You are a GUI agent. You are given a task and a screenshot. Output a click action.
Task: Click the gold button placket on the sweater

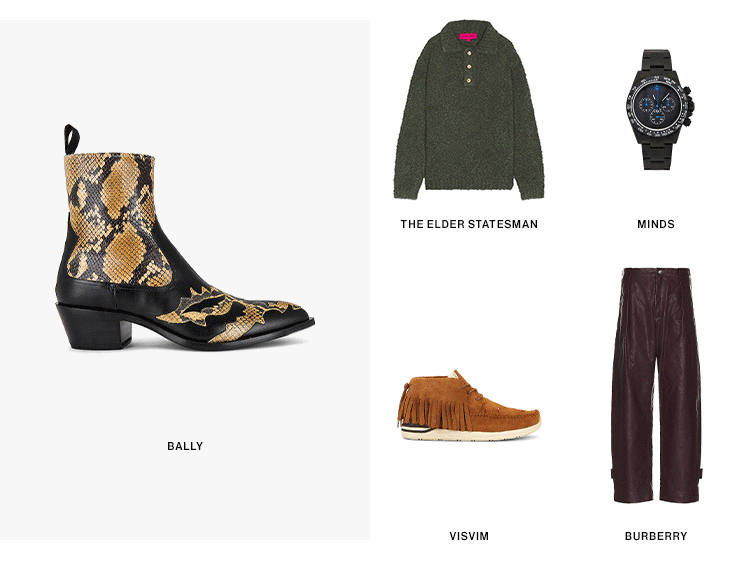(469, 66)
